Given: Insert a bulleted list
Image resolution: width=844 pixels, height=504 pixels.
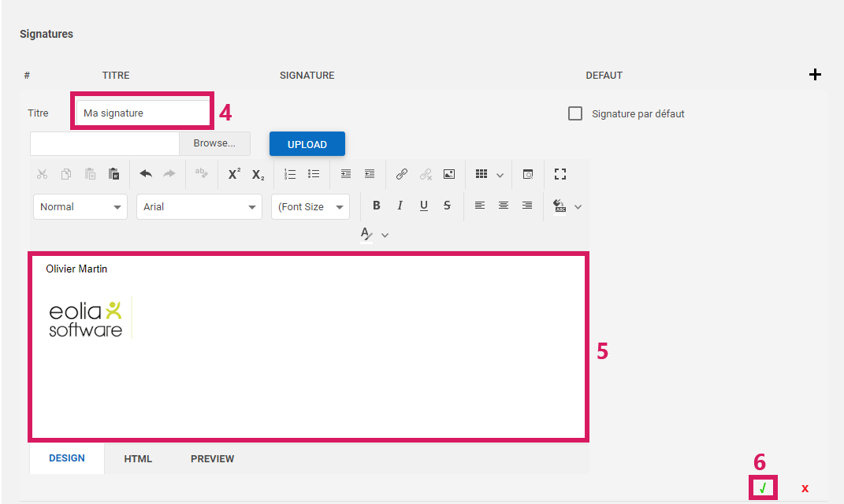Looking at the screenshot, I should point(314,174).
